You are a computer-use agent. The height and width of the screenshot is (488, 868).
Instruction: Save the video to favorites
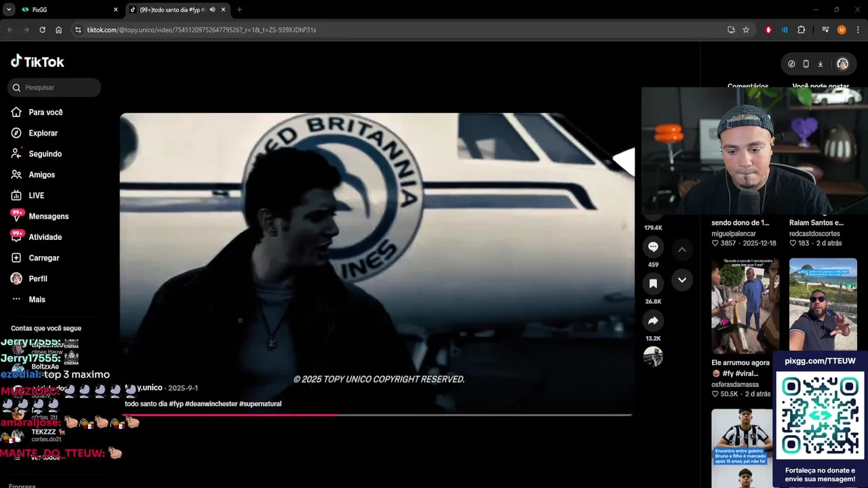653,283
